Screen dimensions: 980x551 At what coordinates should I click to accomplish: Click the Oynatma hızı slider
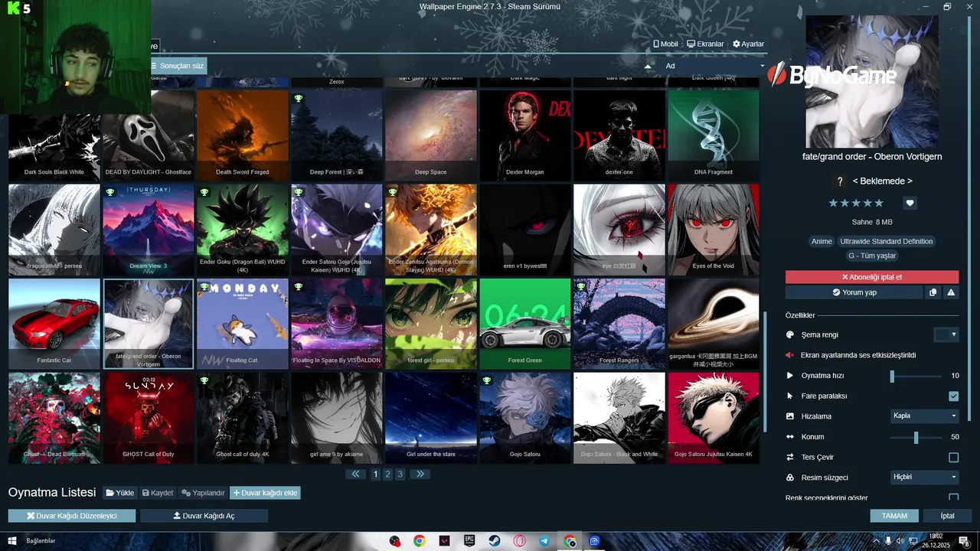point(917,376)
